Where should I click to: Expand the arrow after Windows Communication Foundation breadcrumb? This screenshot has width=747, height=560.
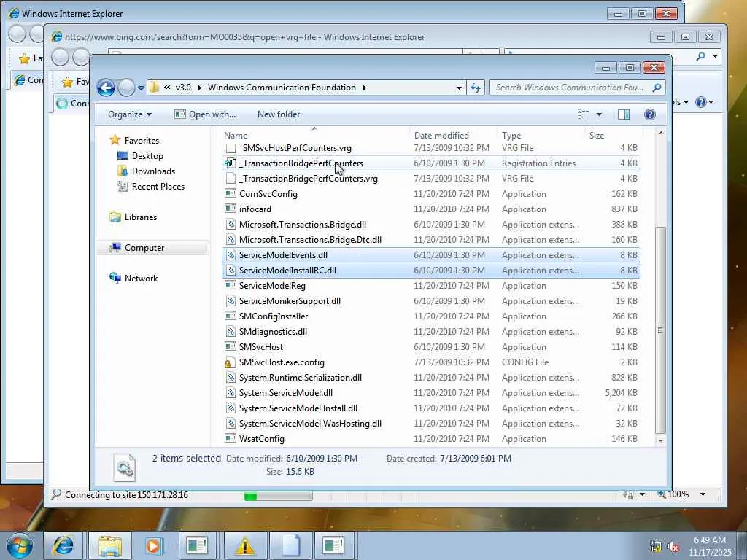[x=365, y=87]
